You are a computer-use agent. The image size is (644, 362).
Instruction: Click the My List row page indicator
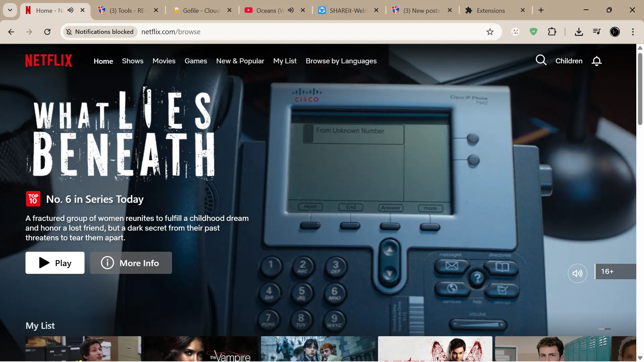click(x=605, y=329)
